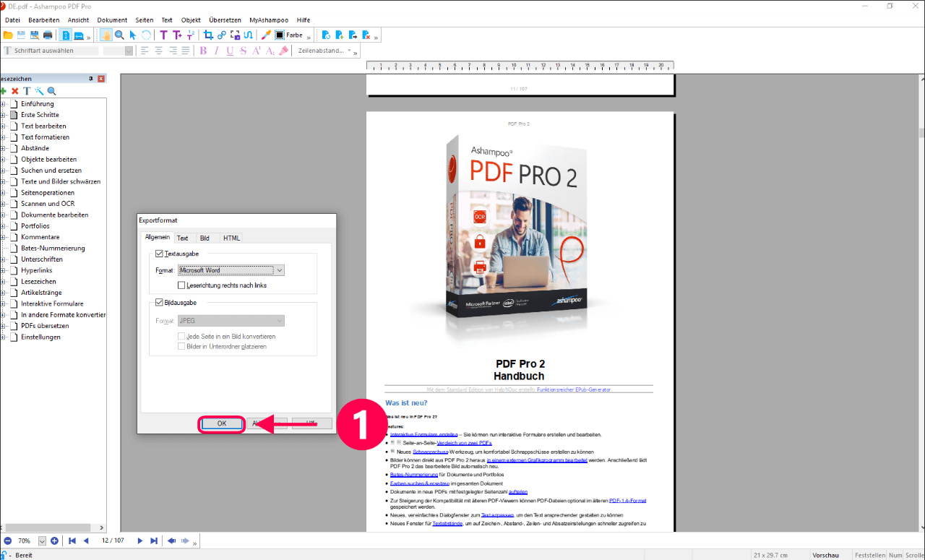Select the Scannen und OCR bookmark
This screenshot has height=560, width=925.
pyautogui.click(x=48, y=204)
